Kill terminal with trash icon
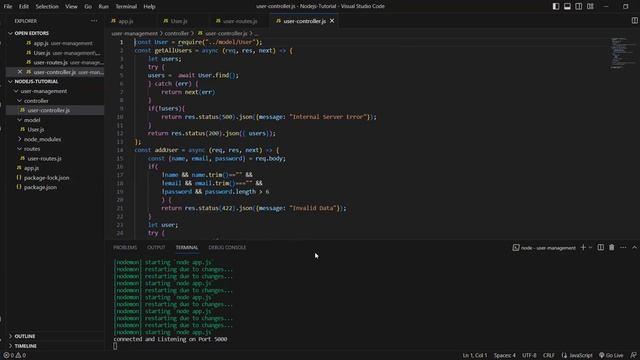The image size is (640, 360). click(x=611, y=247)
